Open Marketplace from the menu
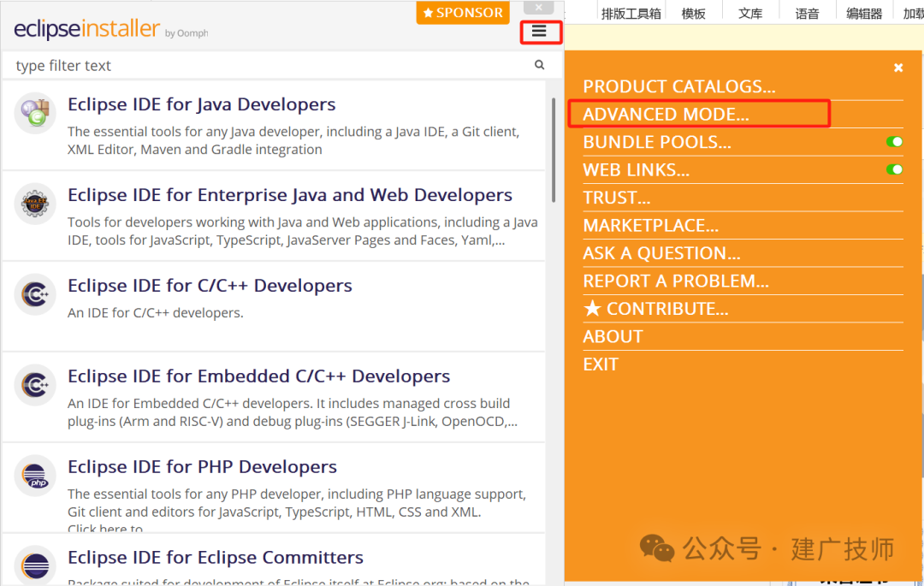 [650, 226]
